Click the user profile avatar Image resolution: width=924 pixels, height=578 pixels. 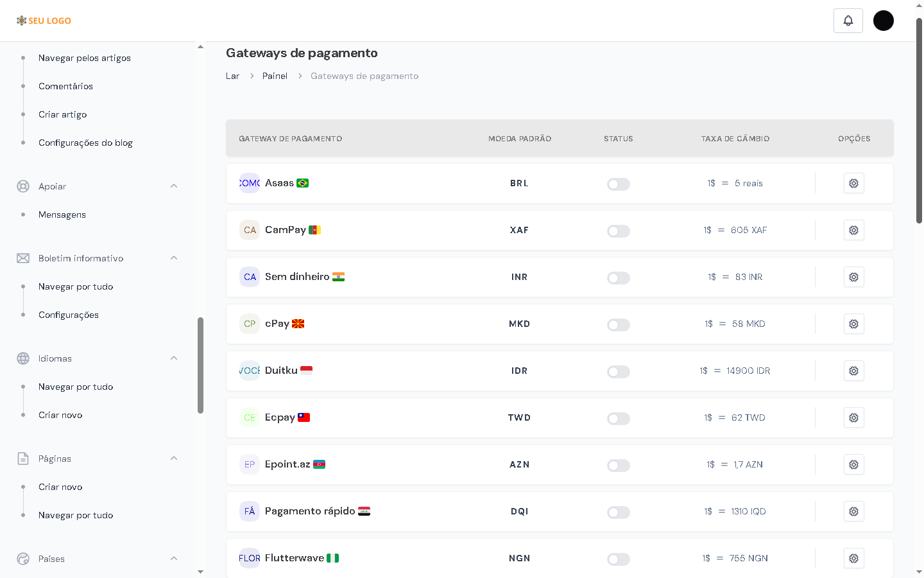pos(883,21)
